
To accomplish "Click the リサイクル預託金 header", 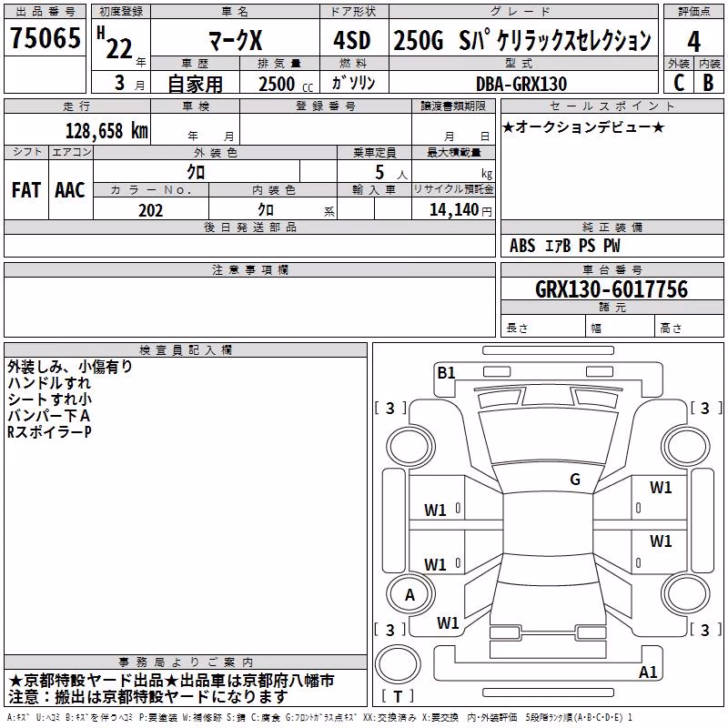I will click(453, 189).
